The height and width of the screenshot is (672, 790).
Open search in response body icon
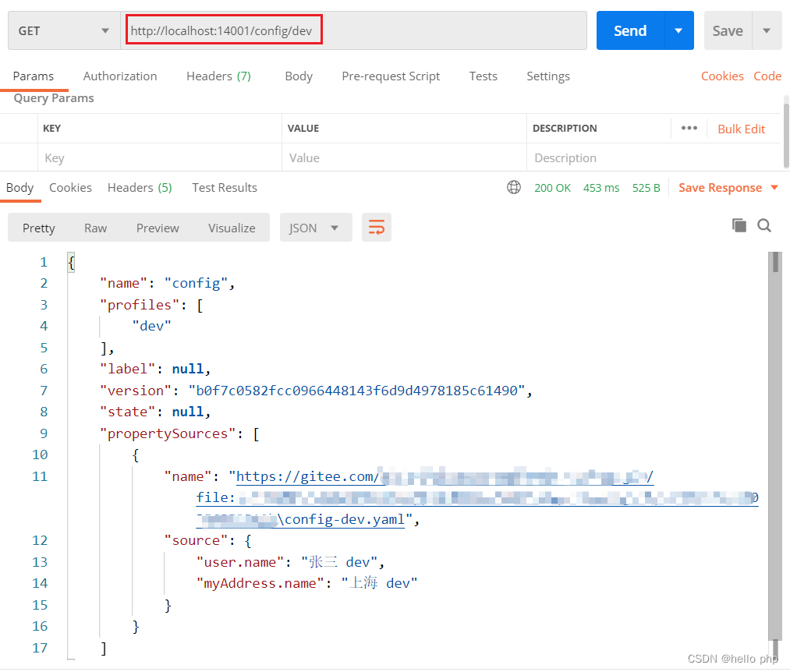click(x=764, y=225)
